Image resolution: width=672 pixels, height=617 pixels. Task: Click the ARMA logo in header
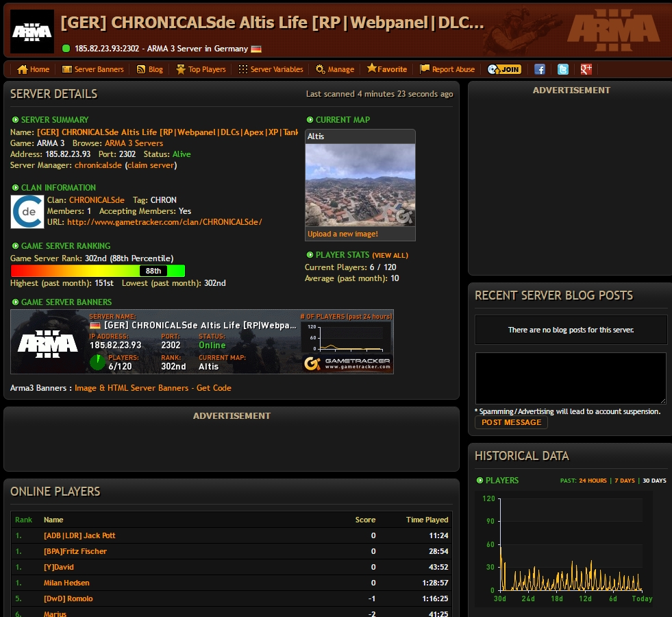click(33, 32)
